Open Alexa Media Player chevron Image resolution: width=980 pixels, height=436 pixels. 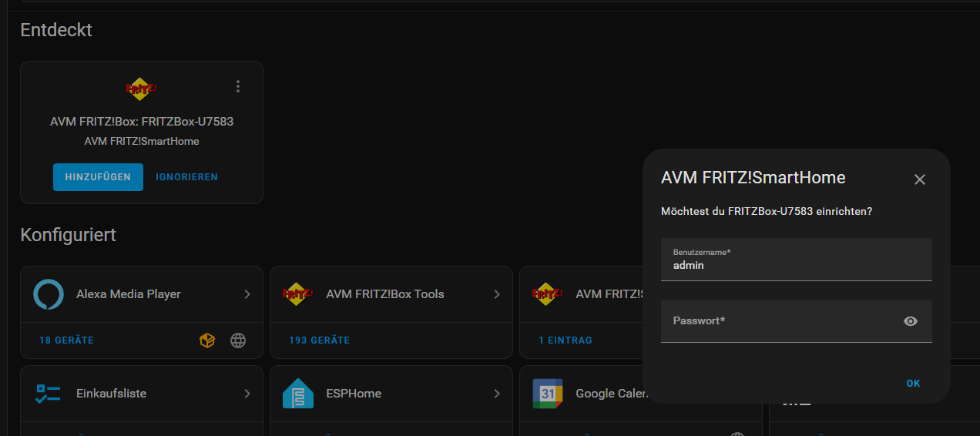pos(247,294)
